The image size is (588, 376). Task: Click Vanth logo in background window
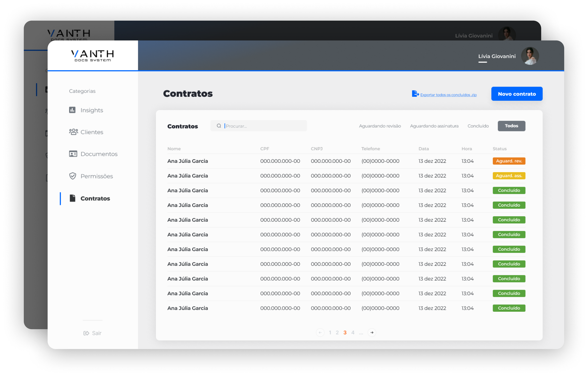(x=69, y=35)
